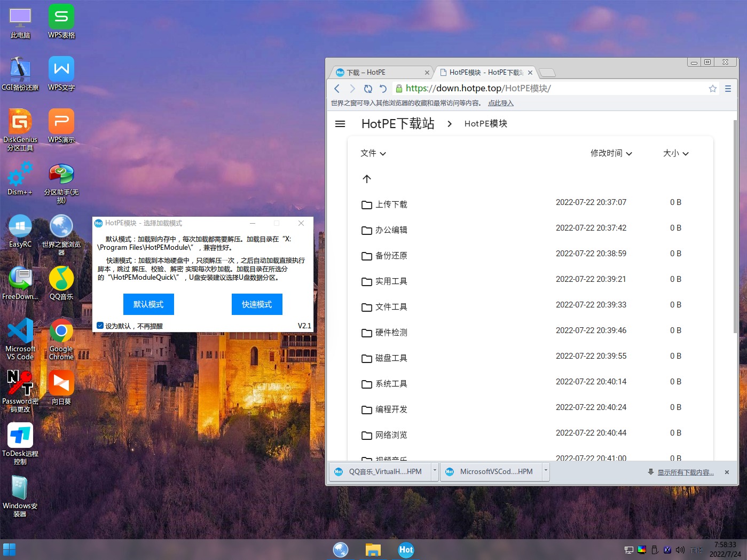Switch to the HotPE模块 browser tab
This screenshot has width=747, height=560.
[x=485, y=73]
